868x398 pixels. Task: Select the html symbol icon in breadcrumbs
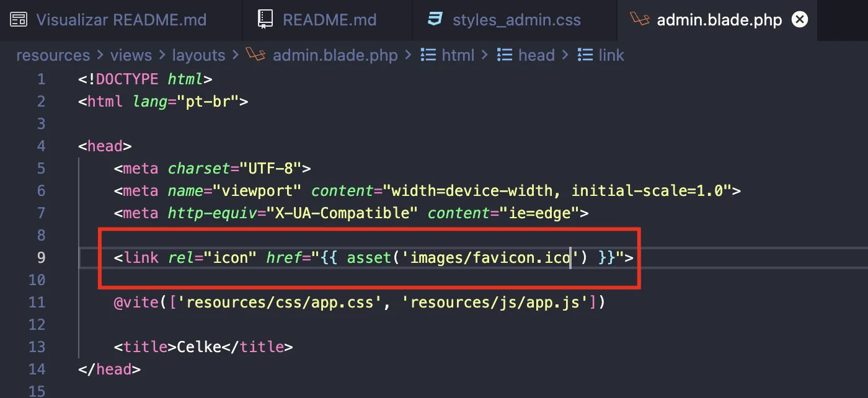coord(428,55)
